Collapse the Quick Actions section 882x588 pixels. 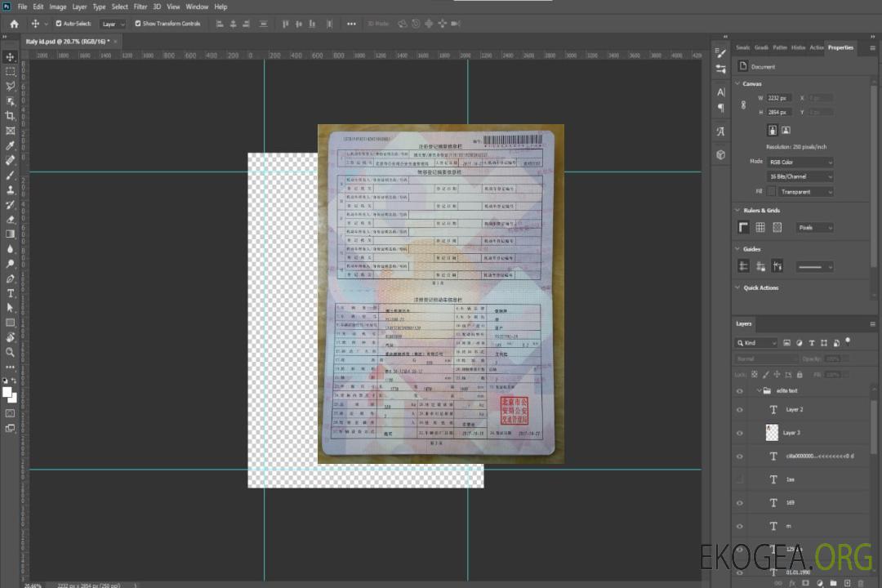tap(737, 288)
